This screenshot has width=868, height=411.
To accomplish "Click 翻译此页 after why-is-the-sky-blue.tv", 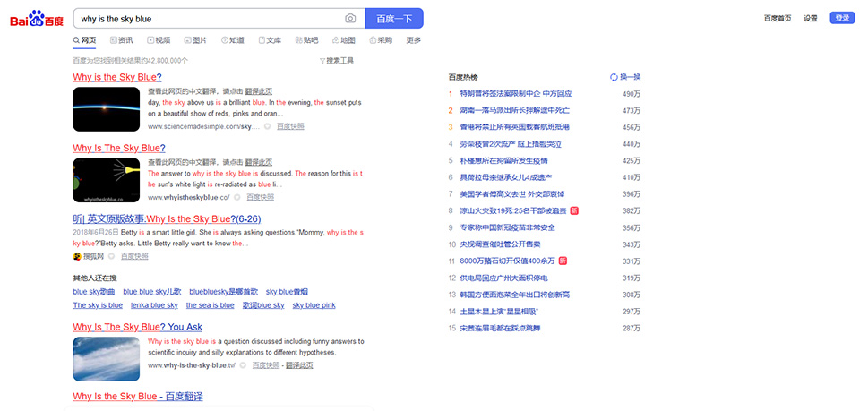I will click(299, 365).
